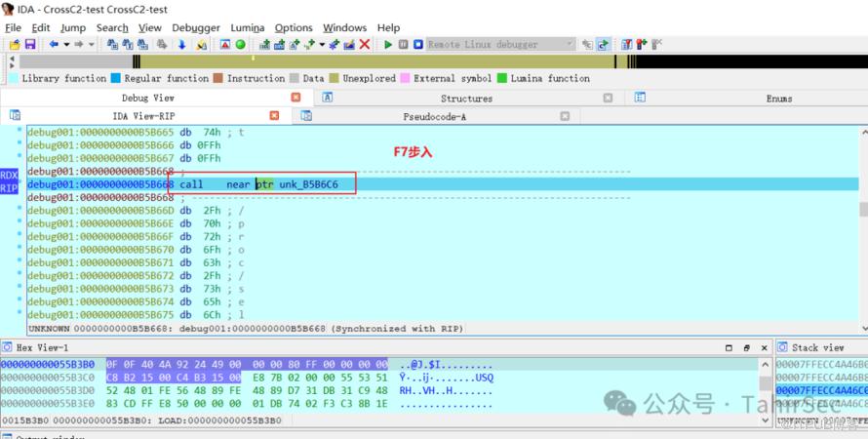Open the jump-back history dropdown arrow
The image size is (868, 439).
pos(66,44)
